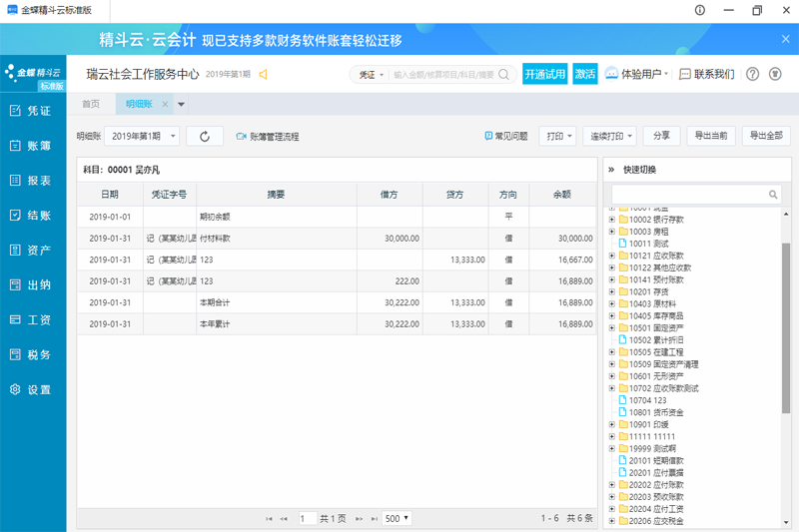Click the 付材料款 summary cell
Image resolution: width=799 pixels, height=532 pixels.
277,239
